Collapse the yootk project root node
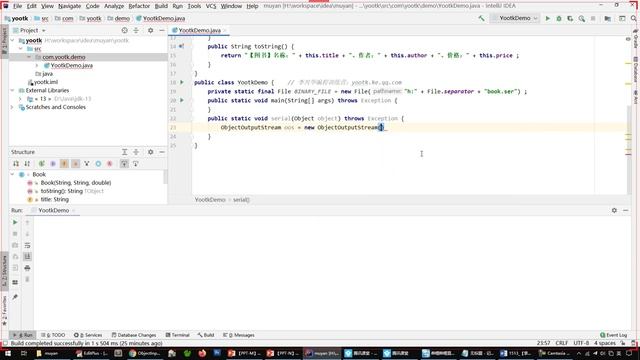 [x=13, y=40]
